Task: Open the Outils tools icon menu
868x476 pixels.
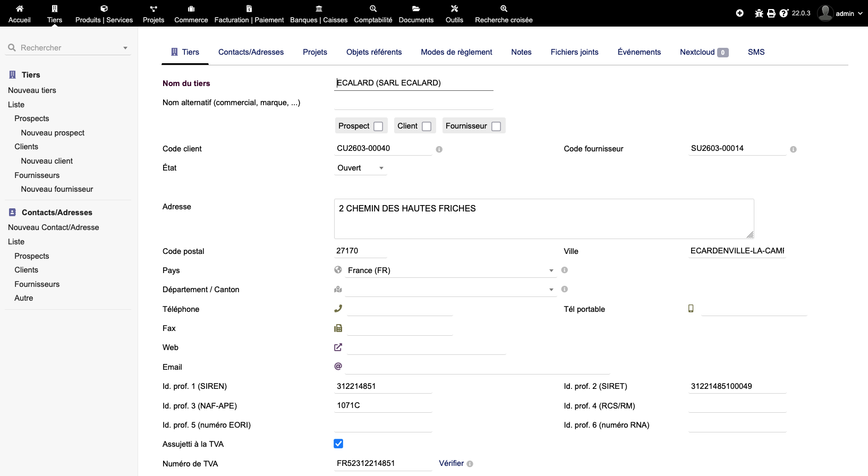Action: point(454,8)
